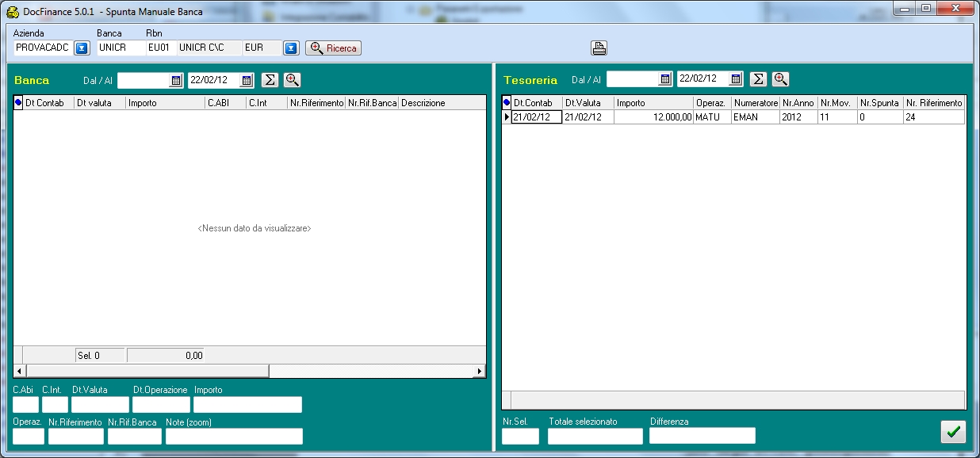The width and height of the screenshot is (980, 458).
Task: Click the DocFinance application title icon
Action: click(13, 11)
